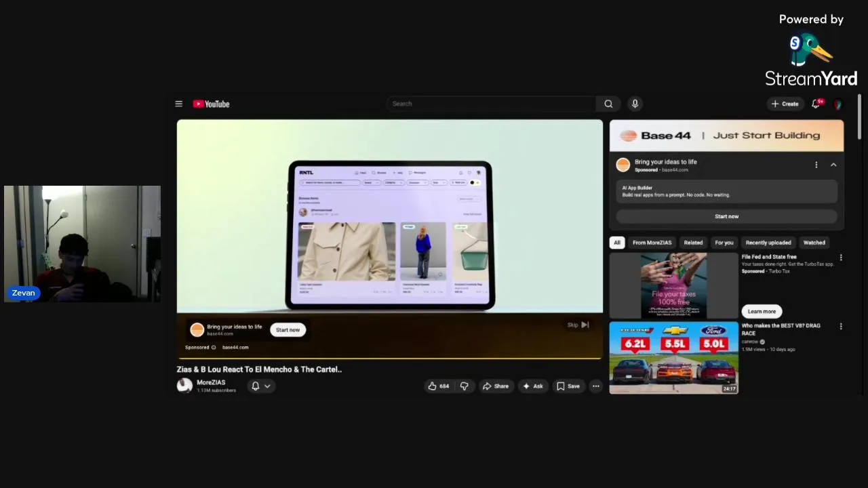Expand subscription notification options chevron
Viewport: 868px width, 488px height.
pyautogui.click(x=267, y=386)
